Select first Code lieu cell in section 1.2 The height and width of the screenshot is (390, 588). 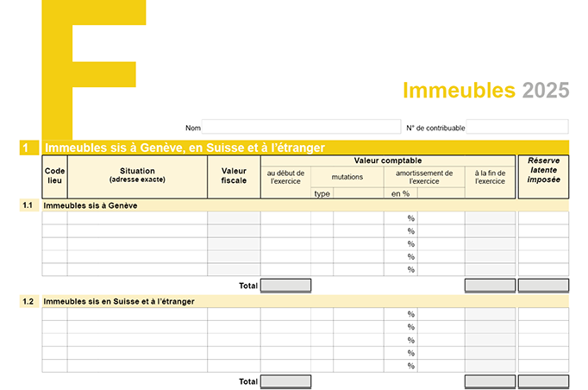click(54, 314)
